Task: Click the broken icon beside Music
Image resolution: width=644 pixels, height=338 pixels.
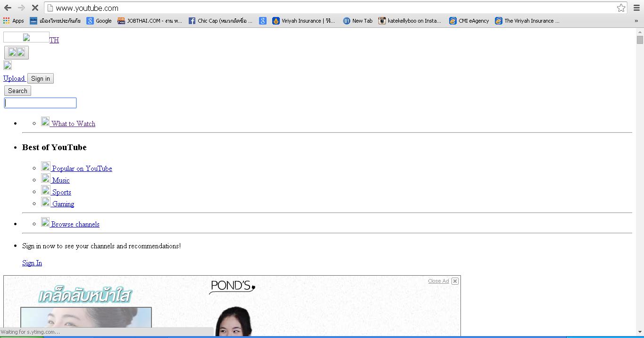Action: click(45, 178)
